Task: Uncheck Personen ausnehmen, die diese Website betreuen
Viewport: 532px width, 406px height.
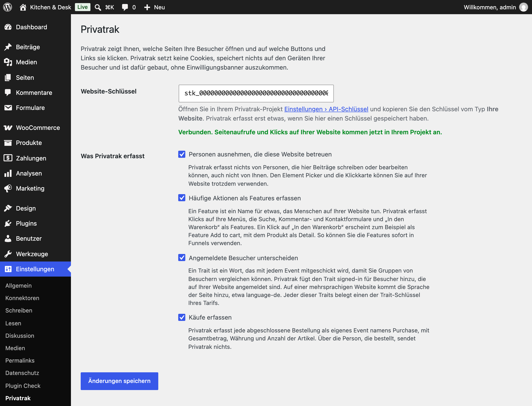Action: (x=182, y=154)
